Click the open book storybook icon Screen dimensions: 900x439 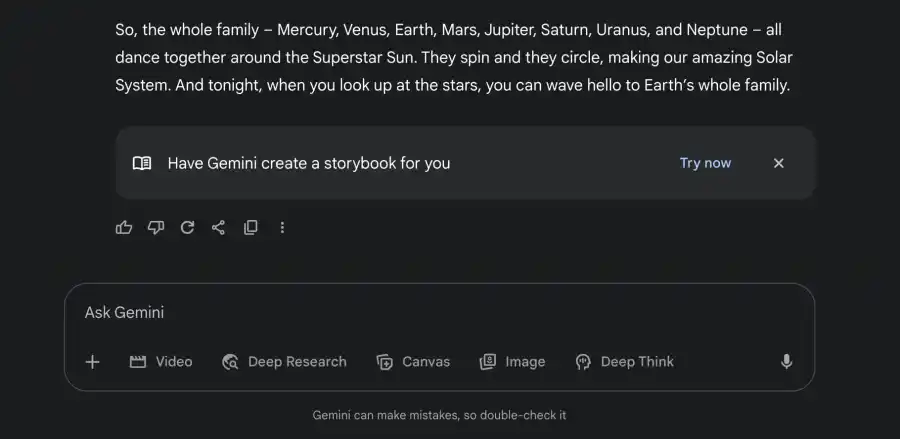point(142,163)
